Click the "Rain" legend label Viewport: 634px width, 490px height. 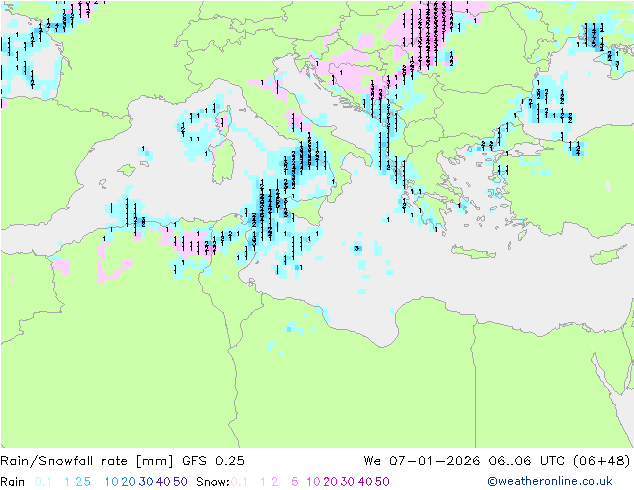13,482
